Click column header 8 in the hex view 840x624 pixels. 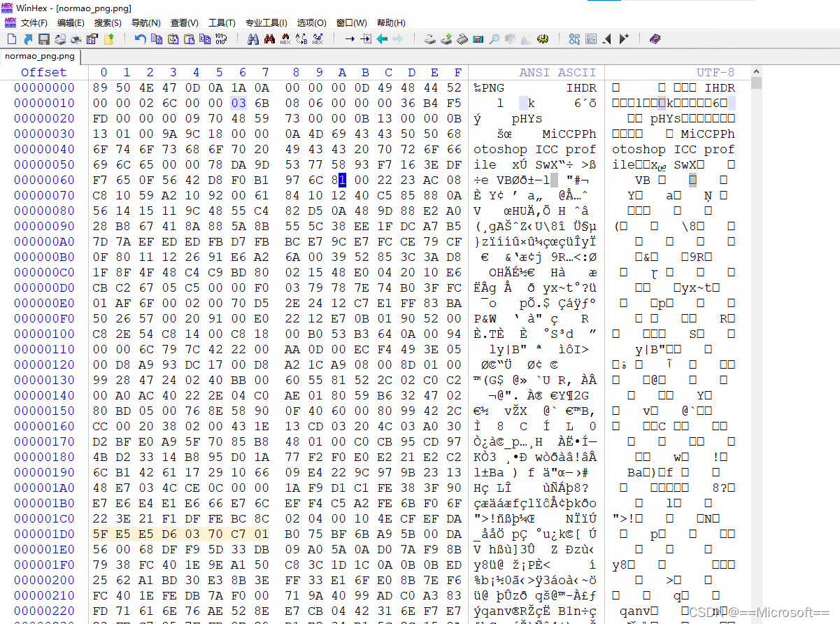(x=296, y=72)
